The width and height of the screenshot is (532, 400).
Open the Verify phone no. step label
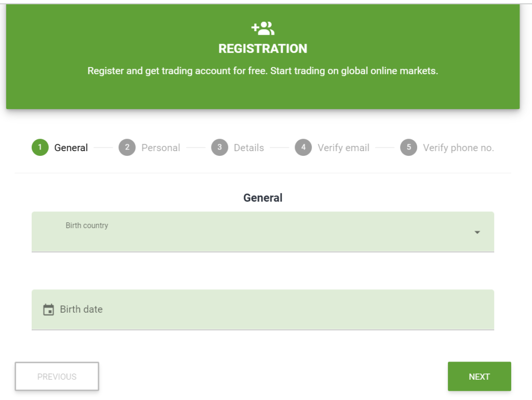coord(458,148)
